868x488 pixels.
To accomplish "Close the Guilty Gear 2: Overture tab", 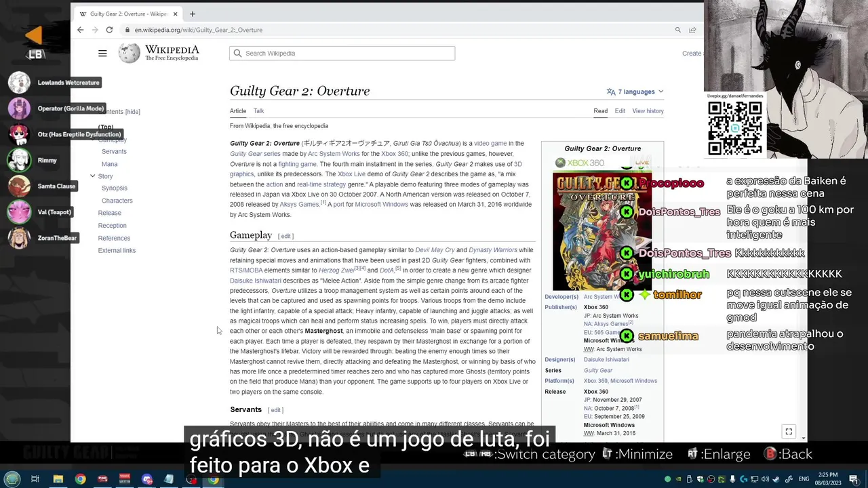I will (175, 14).
